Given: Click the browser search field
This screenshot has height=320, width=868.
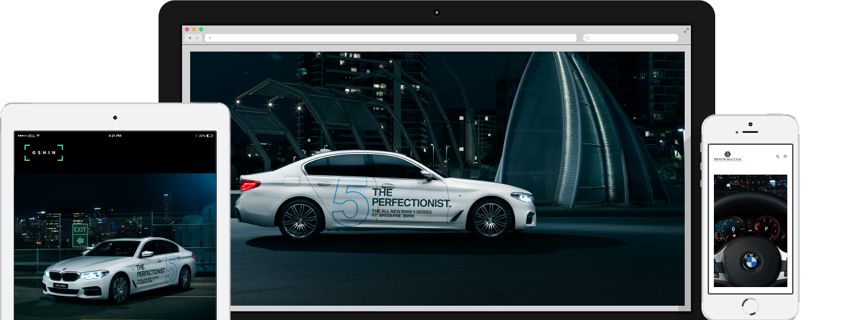Looking at the screenshot, I should click(x=631, y=38).
